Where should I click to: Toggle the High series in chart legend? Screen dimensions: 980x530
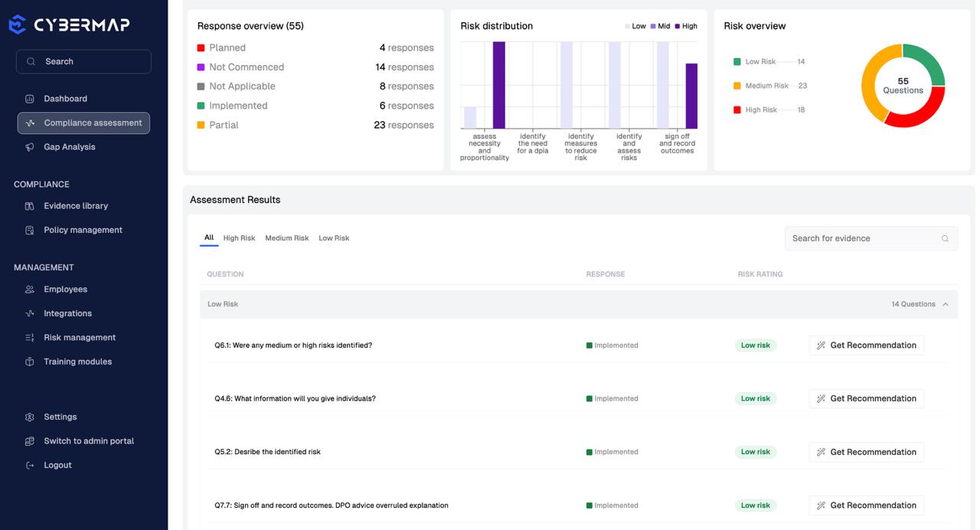tap(686, 26)
